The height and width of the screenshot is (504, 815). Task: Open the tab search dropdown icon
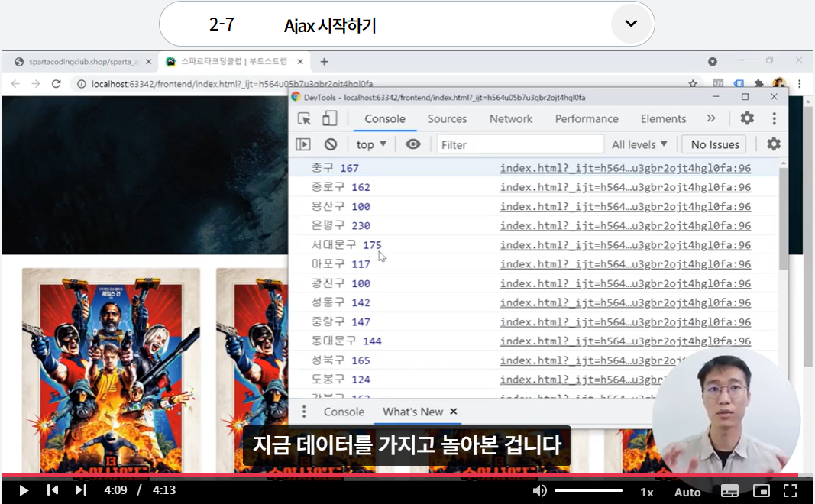(712, 61)
